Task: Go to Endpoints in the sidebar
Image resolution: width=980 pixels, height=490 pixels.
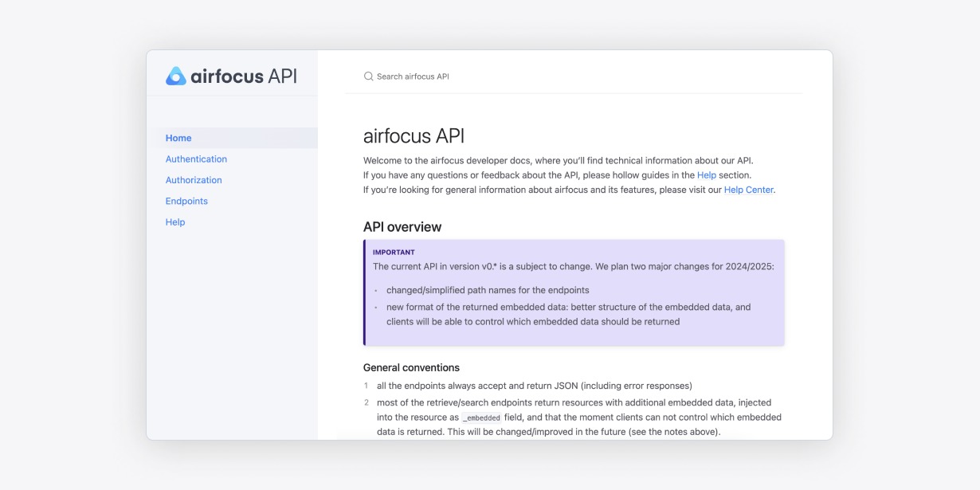Action: [x=186, y=202]
